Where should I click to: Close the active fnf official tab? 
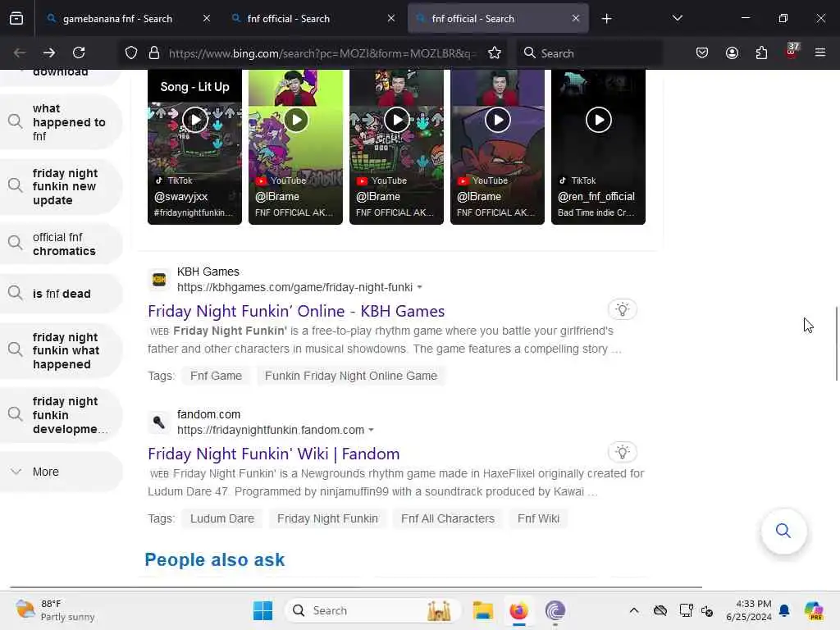tap(575, 18)
